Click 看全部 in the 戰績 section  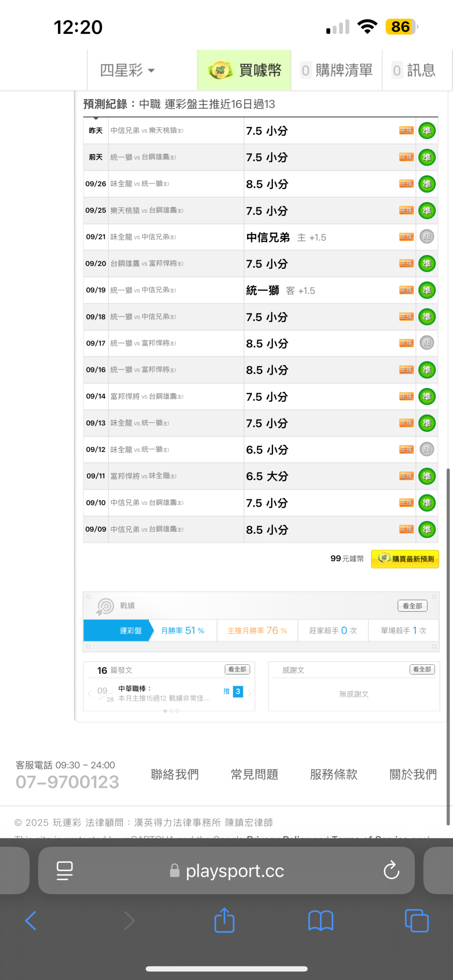point(413,606)
